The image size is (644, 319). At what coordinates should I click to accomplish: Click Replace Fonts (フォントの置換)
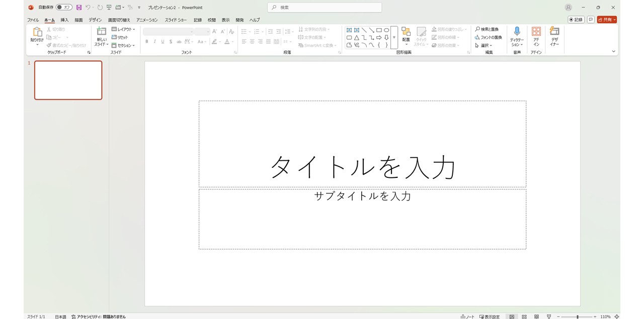489,37
